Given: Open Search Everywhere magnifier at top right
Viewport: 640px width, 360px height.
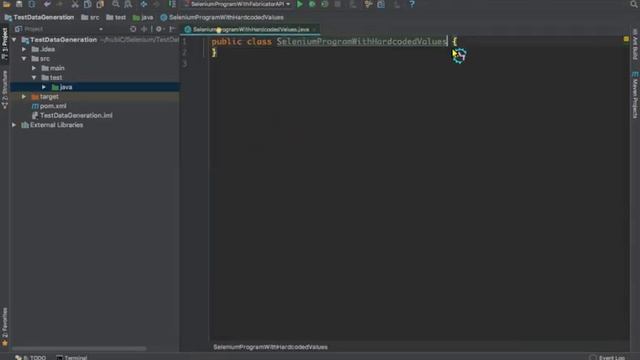Looking at the screenshot, I should pyautogui.click(x=634, y=4).
